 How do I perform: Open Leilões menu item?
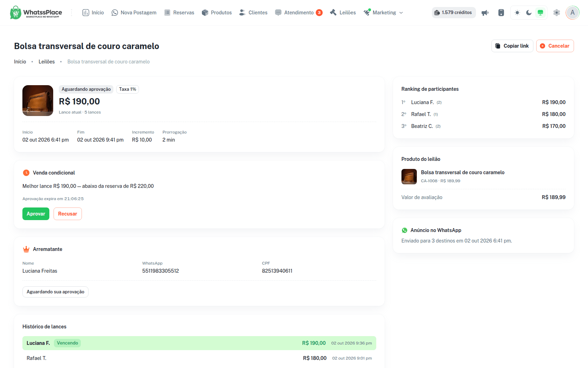point(343,13)
